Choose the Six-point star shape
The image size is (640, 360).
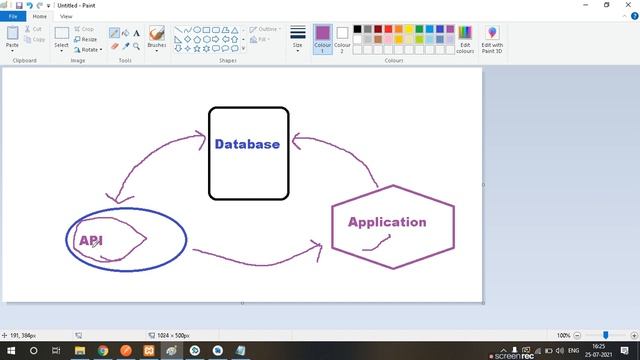[206, 49]
